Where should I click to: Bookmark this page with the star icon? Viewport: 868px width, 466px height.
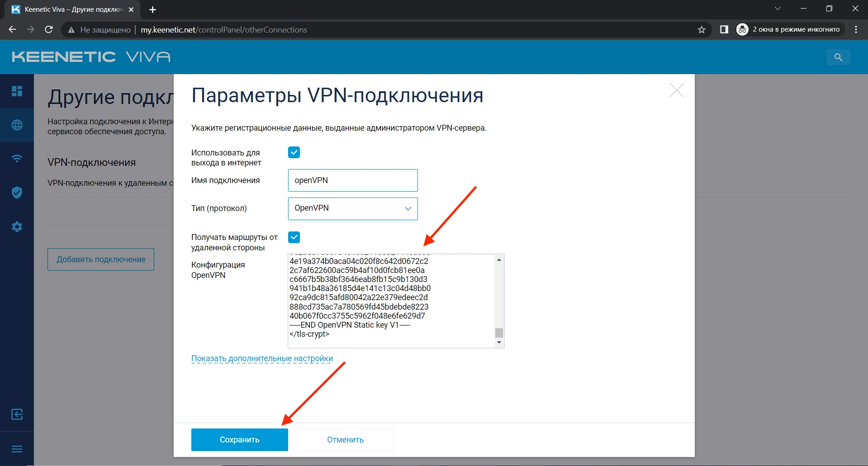click(702, 30)
